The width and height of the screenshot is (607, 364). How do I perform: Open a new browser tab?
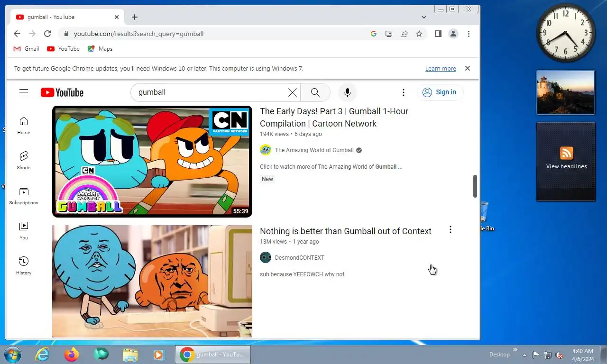[x=135, y=17]
